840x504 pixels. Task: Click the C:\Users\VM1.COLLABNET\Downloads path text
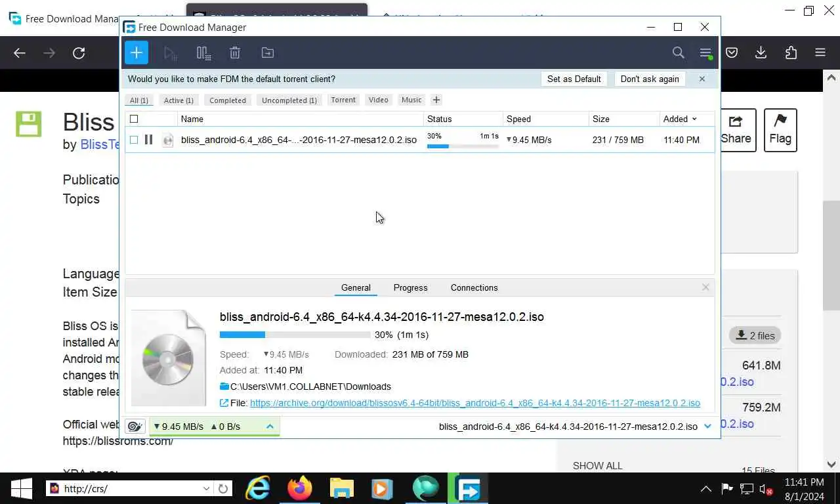click(310, 387)
